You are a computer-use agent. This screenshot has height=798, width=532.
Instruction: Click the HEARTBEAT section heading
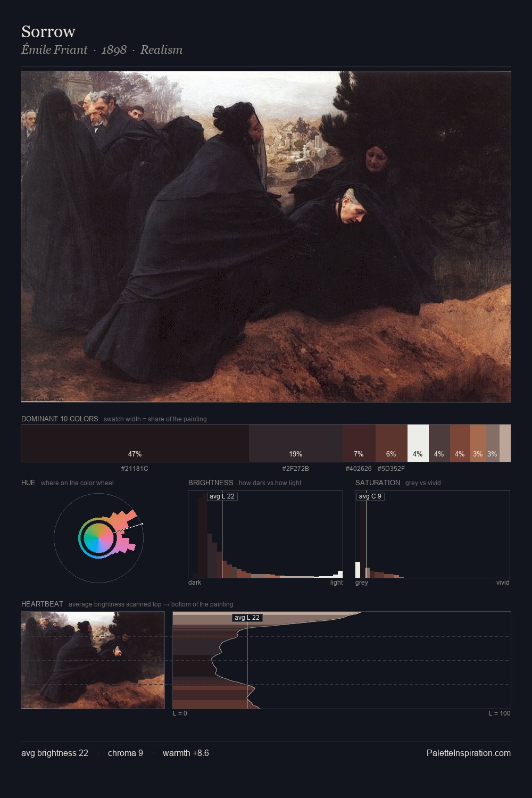tap(42, 604)
